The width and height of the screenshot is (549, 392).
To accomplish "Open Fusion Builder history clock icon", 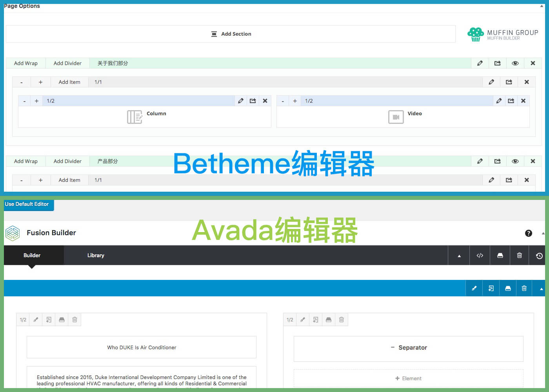I will (539, 256).
